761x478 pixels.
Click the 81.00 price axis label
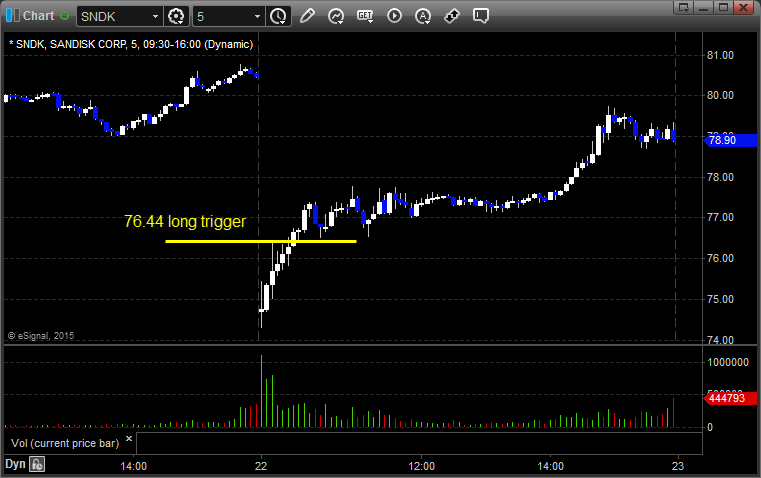[x=720, y=55]
